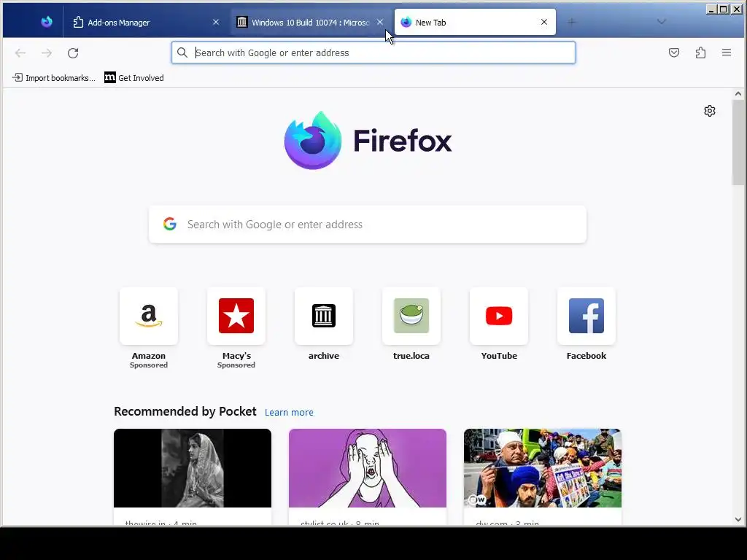Reload the current page

point(73,52)
